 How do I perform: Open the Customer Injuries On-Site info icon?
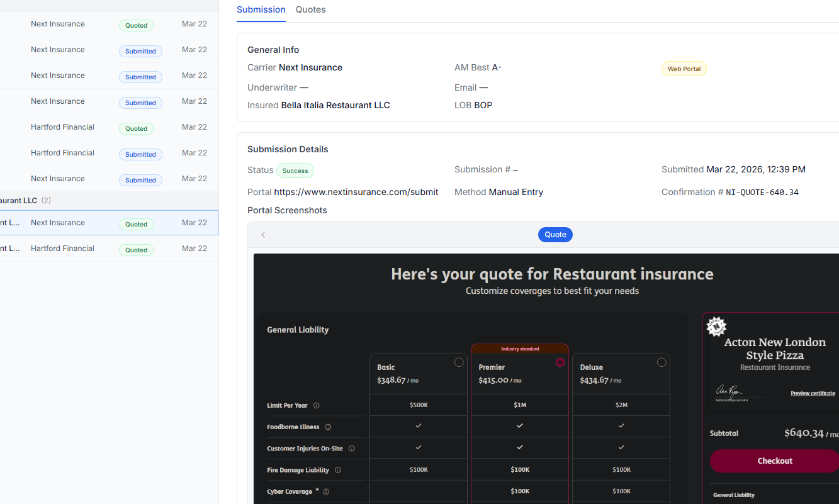click(x=351, y=449)
